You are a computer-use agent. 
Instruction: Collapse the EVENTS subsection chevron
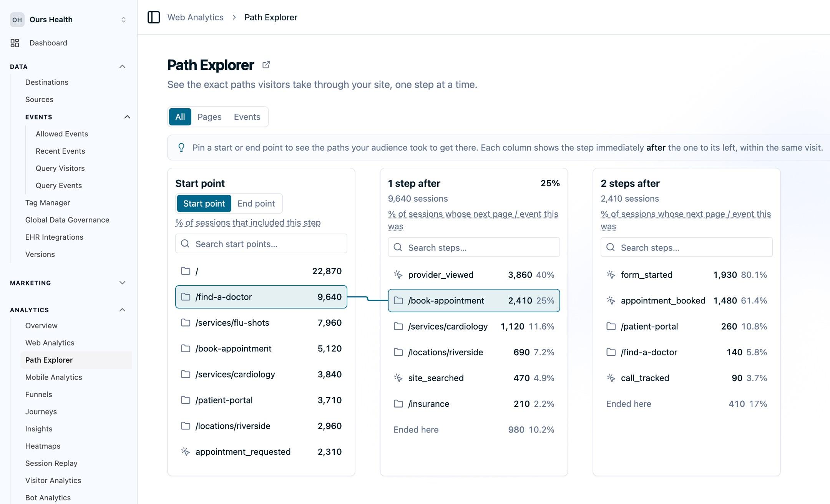pos(127,117)
